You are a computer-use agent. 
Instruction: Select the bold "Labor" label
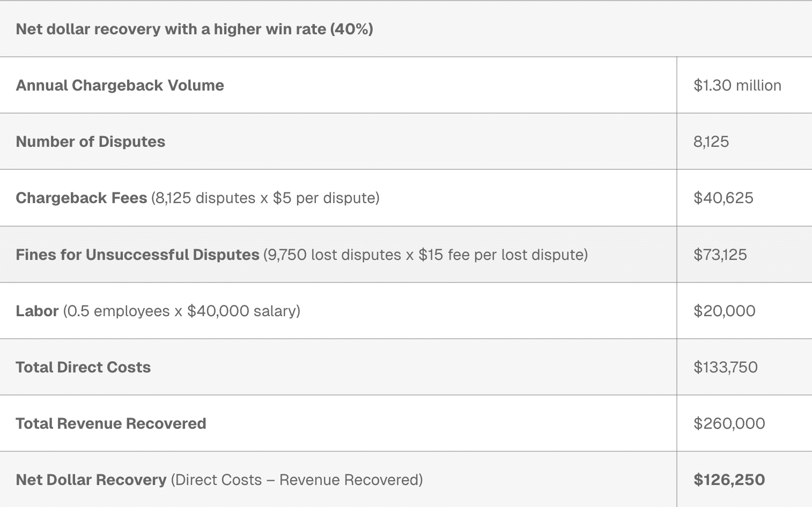point(37,311)
